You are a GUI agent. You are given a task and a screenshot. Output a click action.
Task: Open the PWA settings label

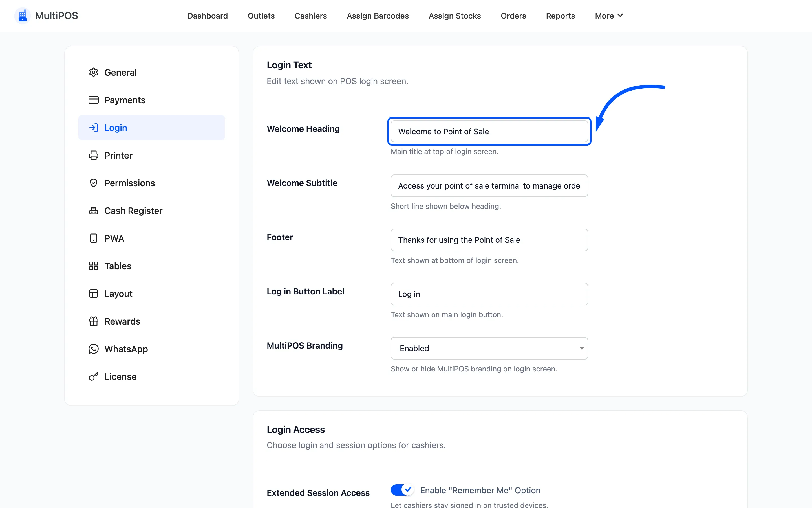[x=114, y=238]
